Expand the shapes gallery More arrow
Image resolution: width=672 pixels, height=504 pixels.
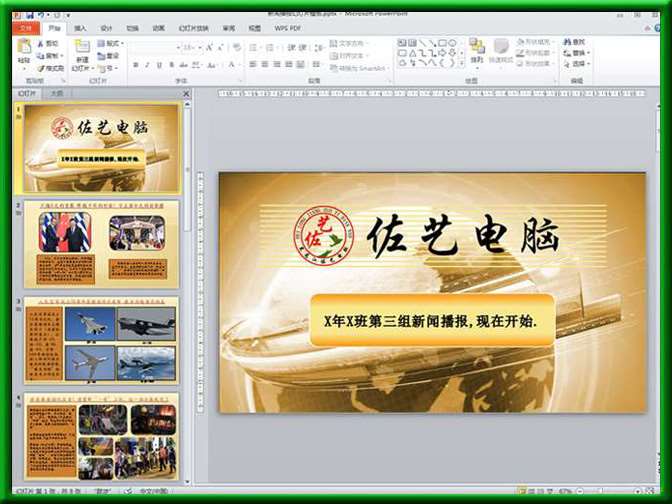coord(462,63)
